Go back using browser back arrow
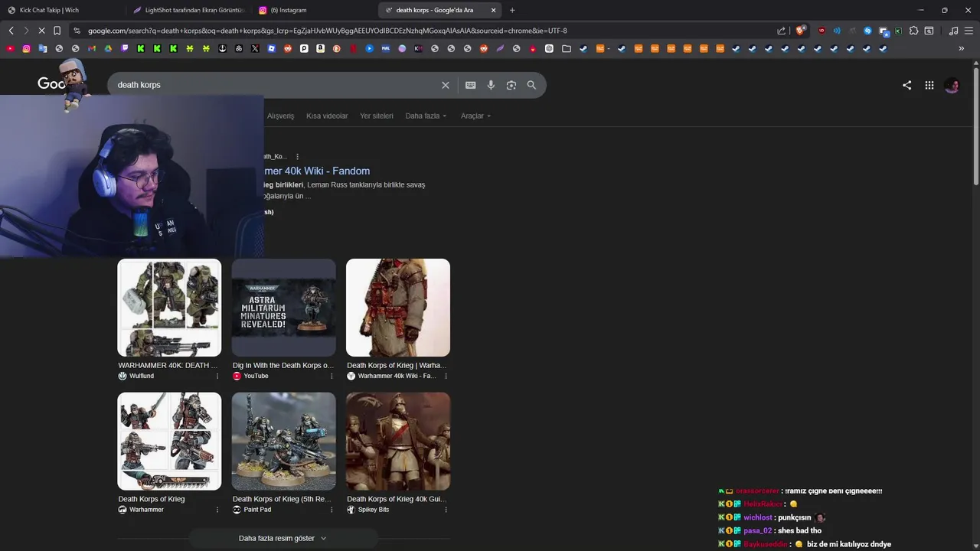The image size is (980, 551). [11, 31]
